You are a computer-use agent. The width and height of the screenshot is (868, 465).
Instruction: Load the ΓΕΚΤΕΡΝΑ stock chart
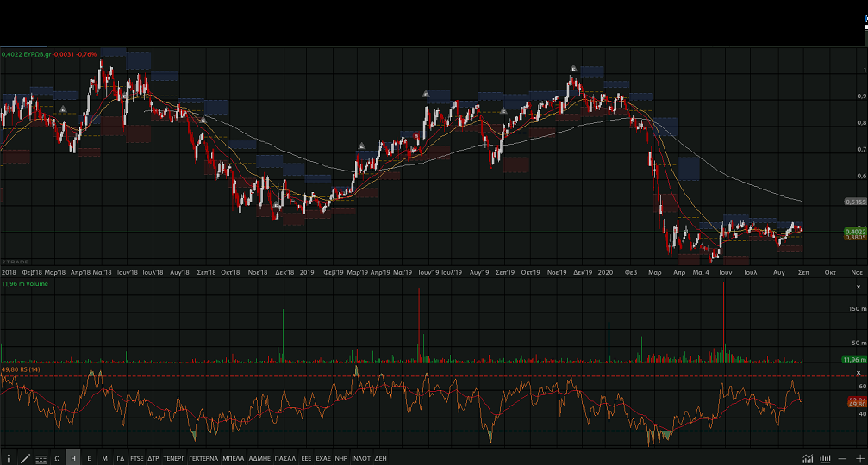click(x=203, y=458)
